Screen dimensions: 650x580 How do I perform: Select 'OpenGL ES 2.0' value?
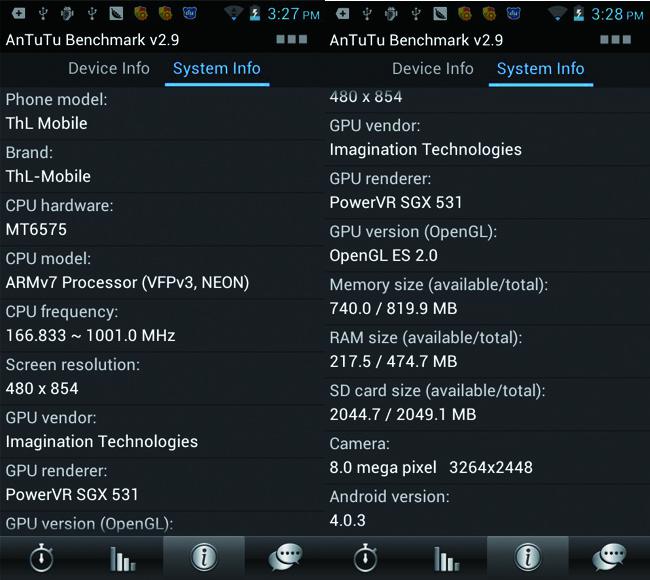[383, 255]
